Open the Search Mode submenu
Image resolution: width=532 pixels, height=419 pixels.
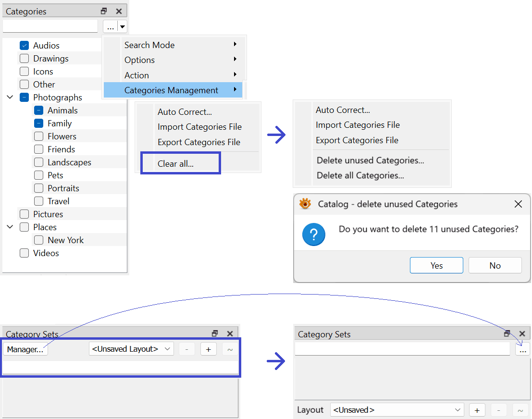(x=173, y=45)
